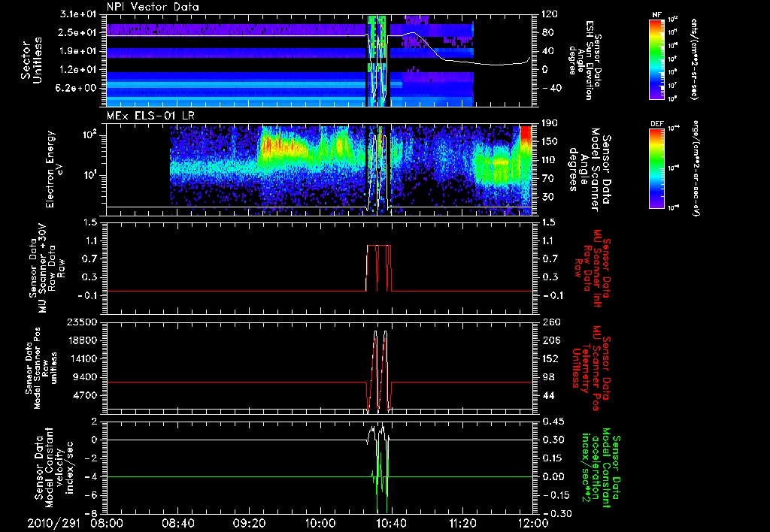This screenshot has width=770, height=532.
Task: Click the 'Electron Energy eV' axis label
Action: tap(54, 169)
